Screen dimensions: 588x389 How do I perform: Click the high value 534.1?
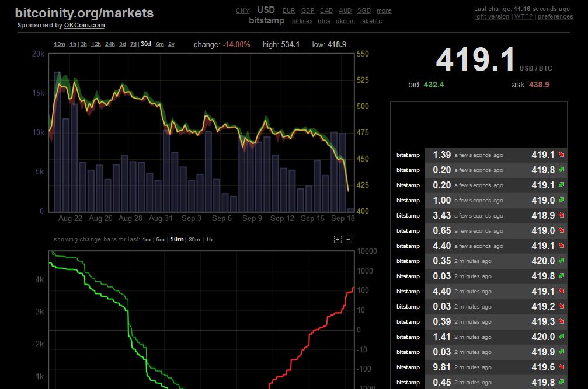290,44
